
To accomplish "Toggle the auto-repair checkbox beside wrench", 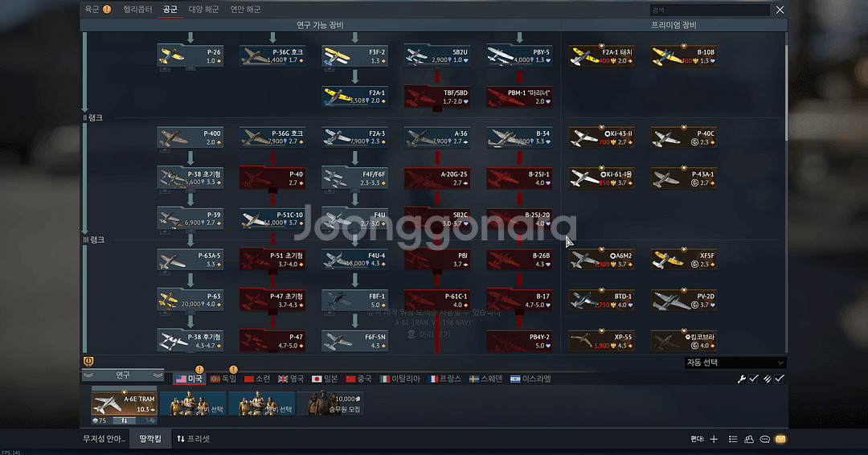I will point(753,379).
